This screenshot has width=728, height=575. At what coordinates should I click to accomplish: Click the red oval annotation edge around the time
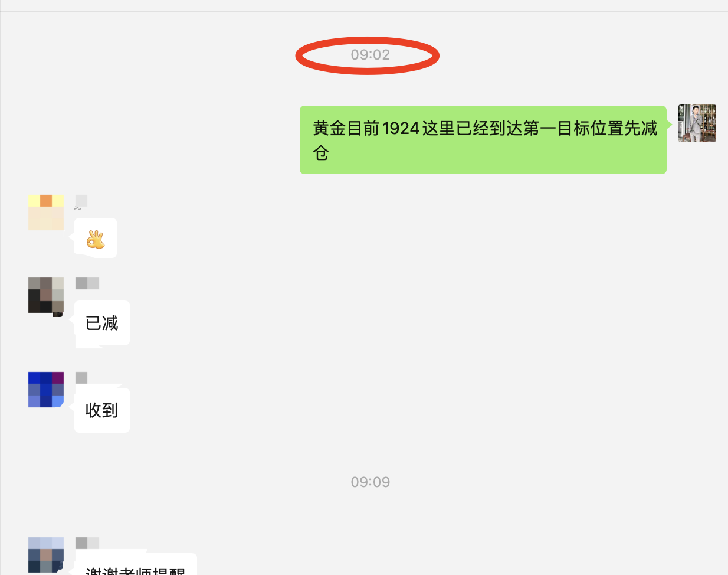coord(299,55)
